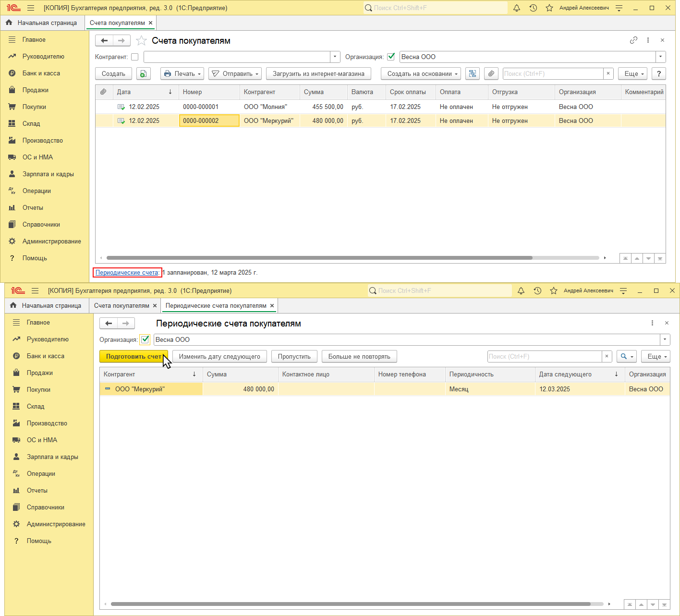Switch to Периодические счета покупателям tab

216,306
